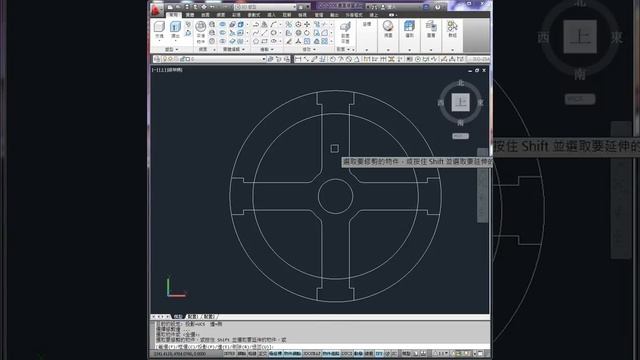Expand the Draw (繪製) panel title
Viewport: 640px width, 360px height.
[x=267, y=49]
